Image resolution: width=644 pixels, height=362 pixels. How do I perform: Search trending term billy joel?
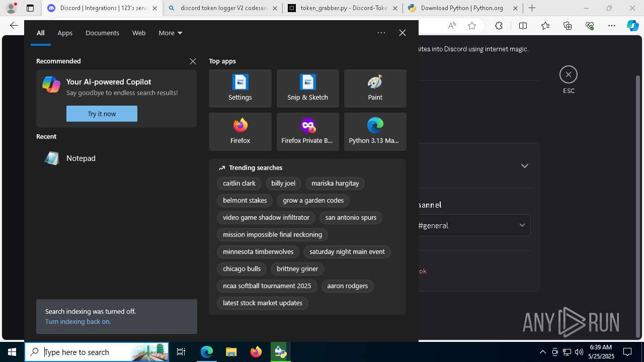click(283, 184)
